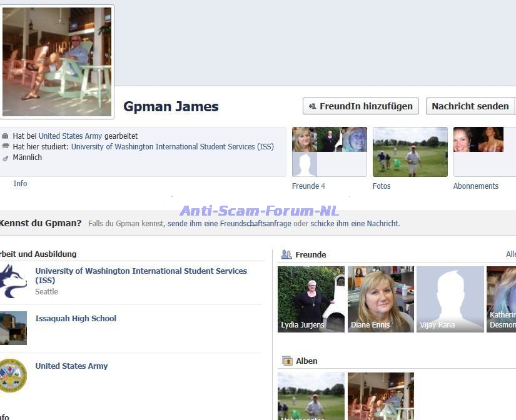The image size is (516, 420).
Task: Open Gpman James profile picture
Action: tap(58, 61)
